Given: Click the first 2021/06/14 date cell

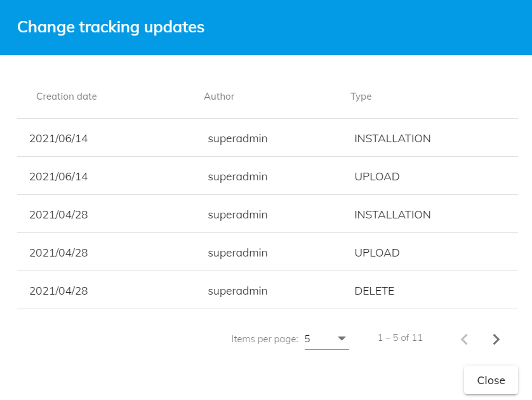Looking at the screenshot, I should click(x=58, y=138).
